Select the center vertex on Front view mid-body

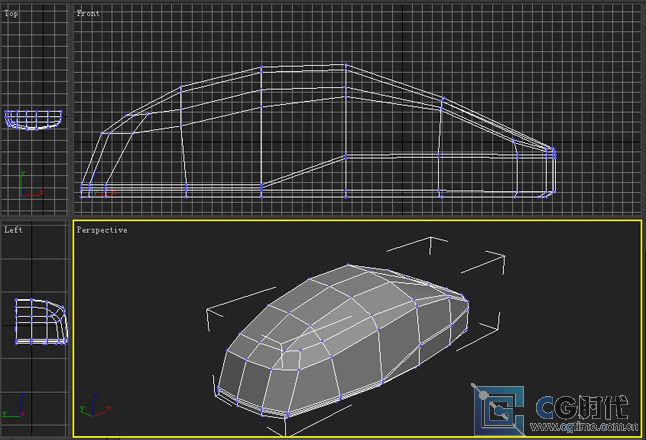pyautogui.click(x=346, y=156)
